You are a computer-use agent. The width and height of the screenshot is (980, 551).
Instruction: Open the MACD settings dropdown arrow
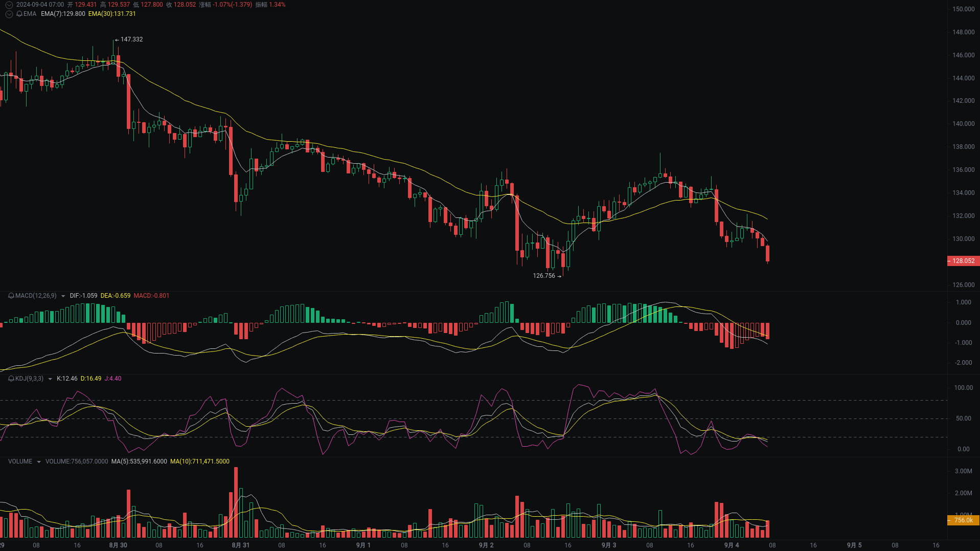click(x=63, y=296)
